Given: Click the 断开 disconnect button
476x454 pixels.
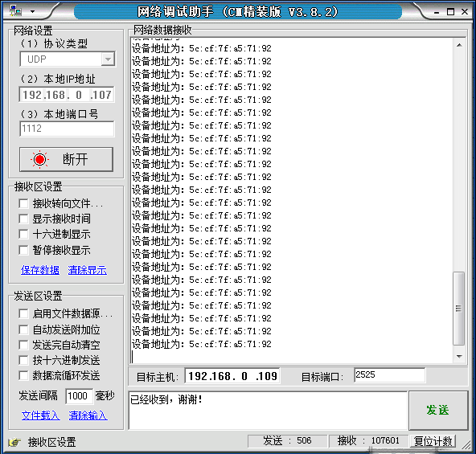Looking at the screenshot, I should coord(66,160).
